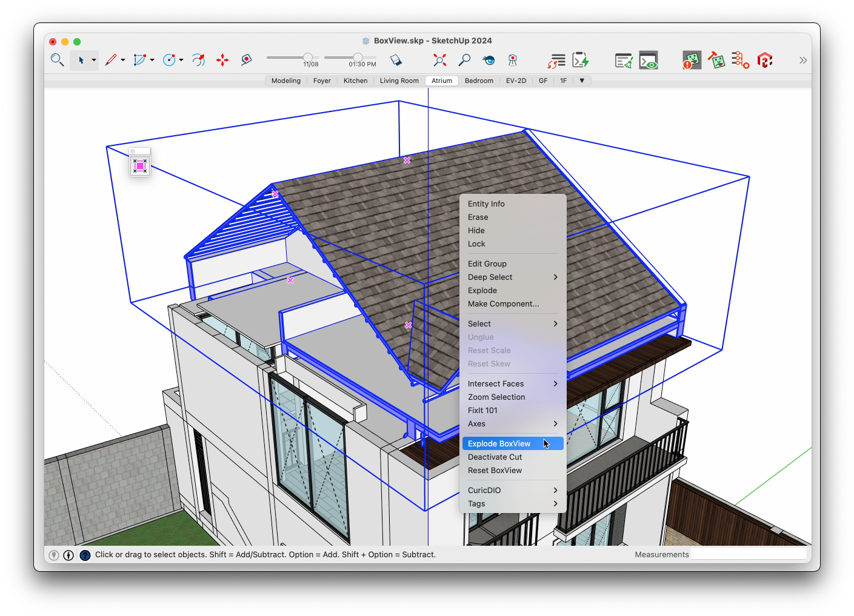Click the Measurements input field

tap(748, 554)
